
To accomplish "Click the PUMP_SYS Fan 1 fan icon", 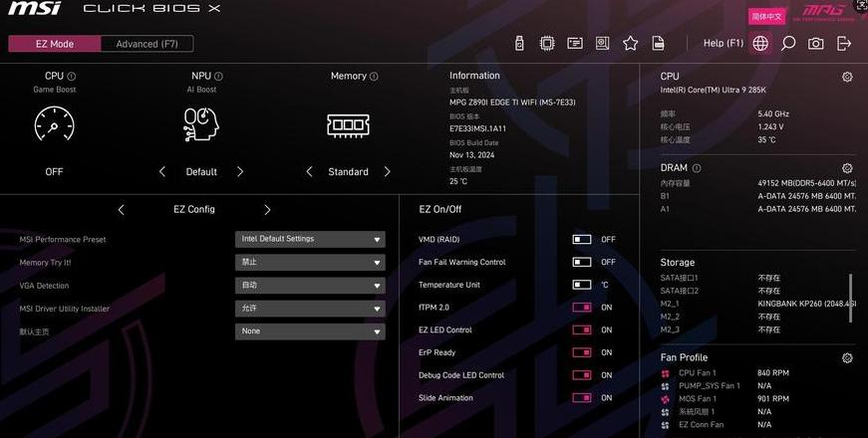I will (666, 386).
